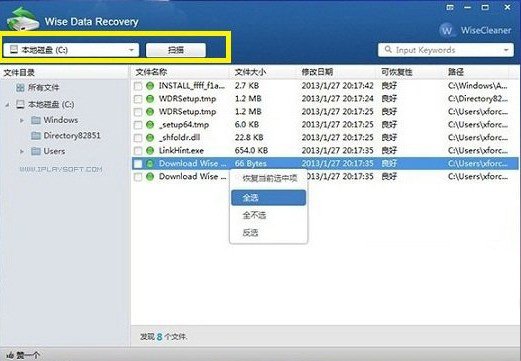Click drive icon inside the disk selector
521x361 pixels.
(14, 50)
